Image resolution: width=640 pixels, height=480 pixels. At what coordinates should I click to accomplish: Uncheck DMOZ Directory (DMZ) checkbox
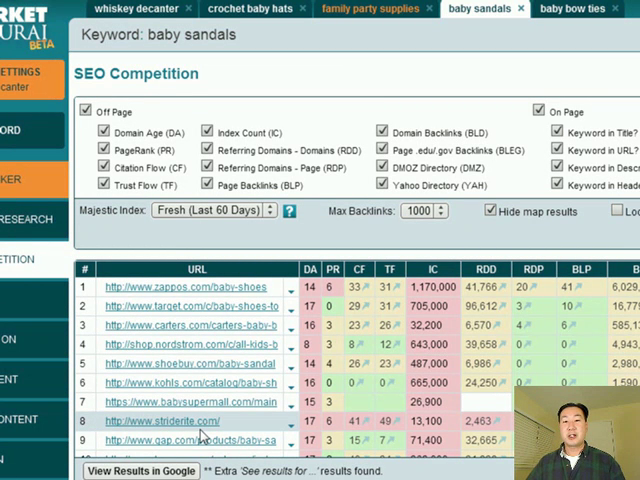tap(382, 166)
